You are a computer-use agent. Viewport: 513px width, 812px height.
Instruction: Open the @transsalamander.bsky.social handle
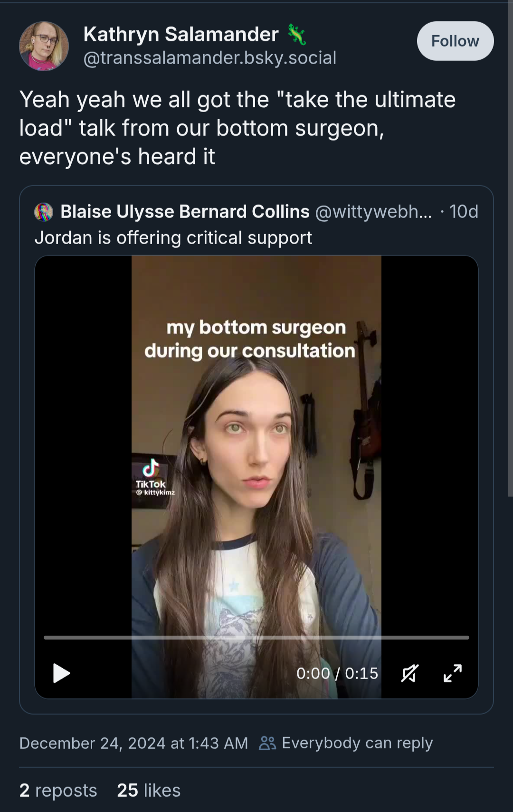click(210, 58)
